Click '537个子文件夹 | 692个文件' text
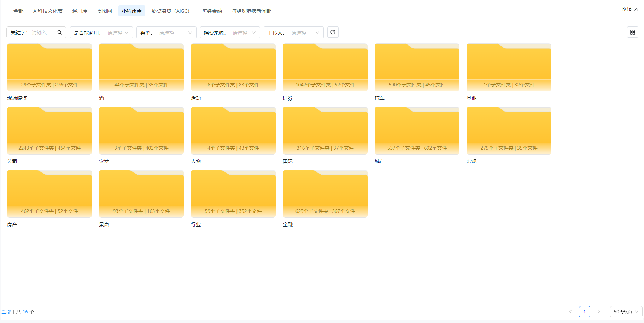The height and width of the screenshot is (323, 644). point(417,148)
